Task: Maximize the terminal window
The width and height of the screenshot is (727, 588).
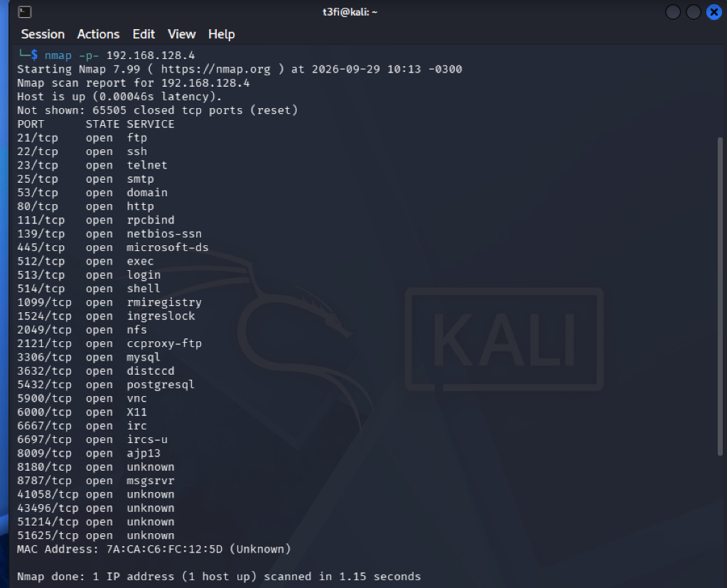Action: (x=693, y=12)
